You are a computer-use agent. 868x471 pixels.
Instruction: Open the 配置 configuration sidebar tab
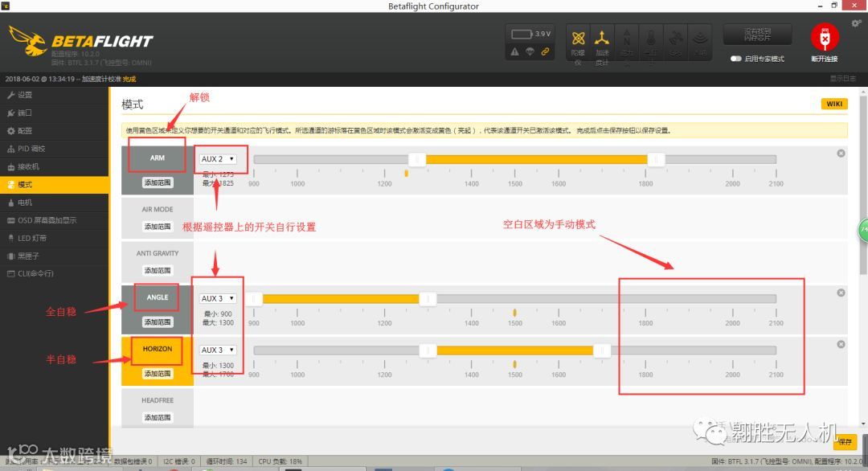coord(55,131)
